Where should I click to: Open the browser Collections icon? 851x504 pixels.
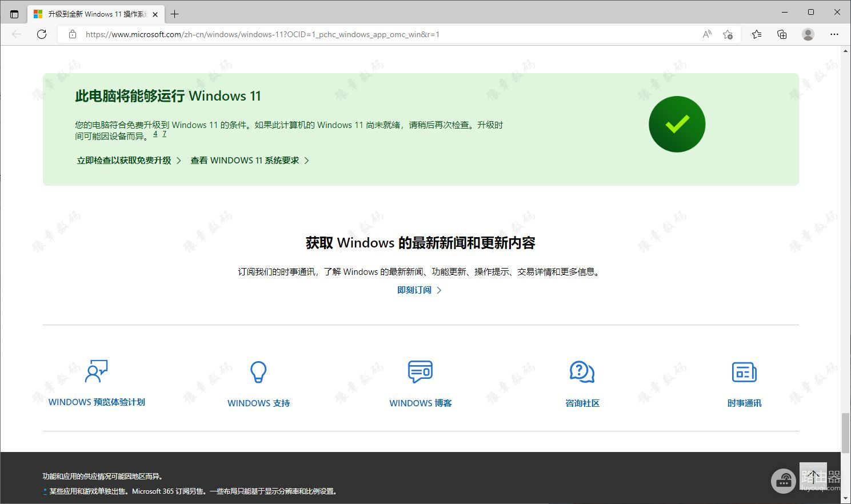(x=782, y=34)
